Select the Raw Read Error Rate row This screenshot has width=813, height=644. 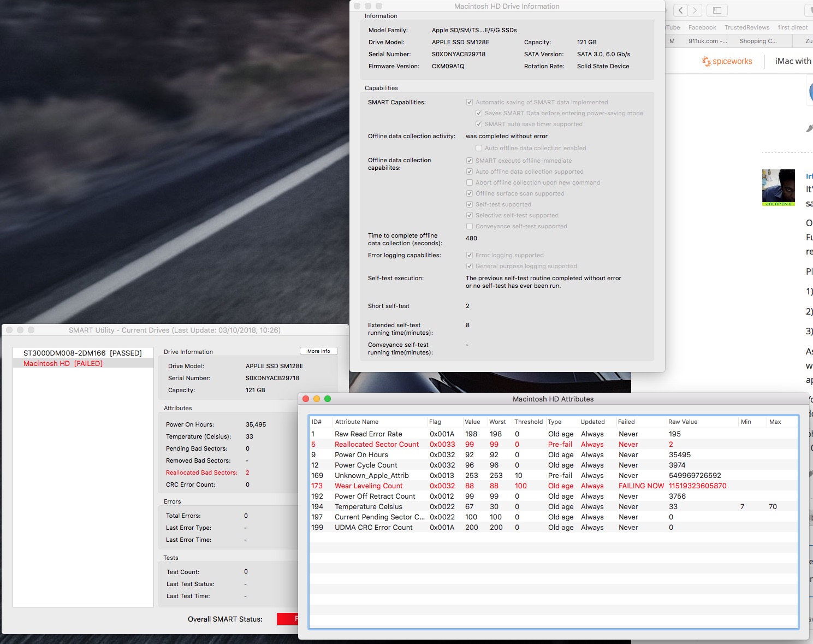[553, 434]
